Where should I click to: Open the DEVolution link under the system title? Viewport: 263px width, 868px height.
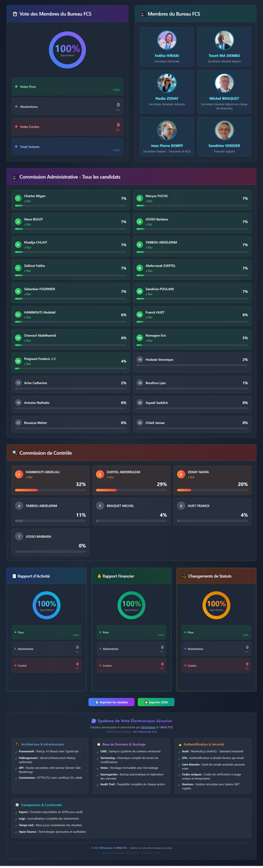click(148, 727)
